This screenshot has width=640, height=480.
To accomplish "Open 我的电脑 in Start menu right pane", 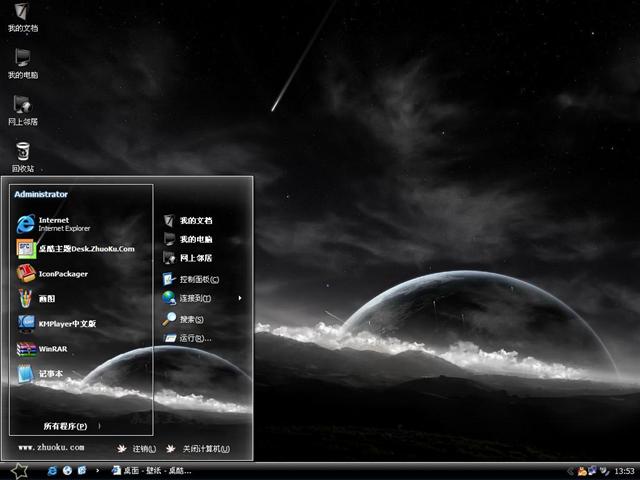I will 188,239.
